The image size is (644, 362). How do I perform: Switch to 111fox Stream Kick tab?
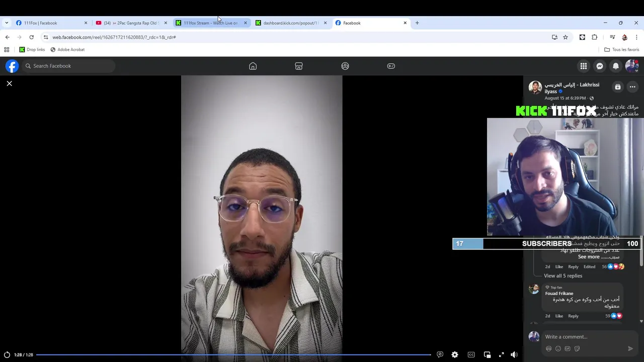coord(212,23)
